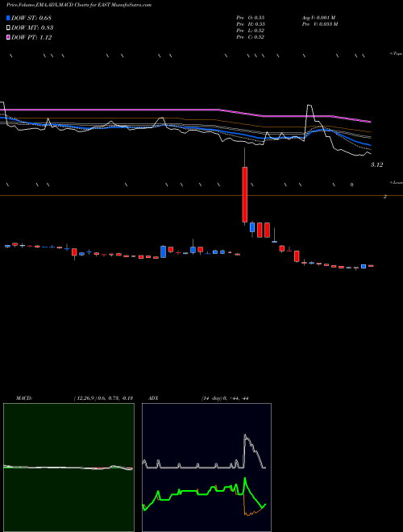Image resolution: width=403 pixels, height=532 pixels.
Task: Click the chart title for EAST MunafaSutra.com
Action: [x=79, y=5]
